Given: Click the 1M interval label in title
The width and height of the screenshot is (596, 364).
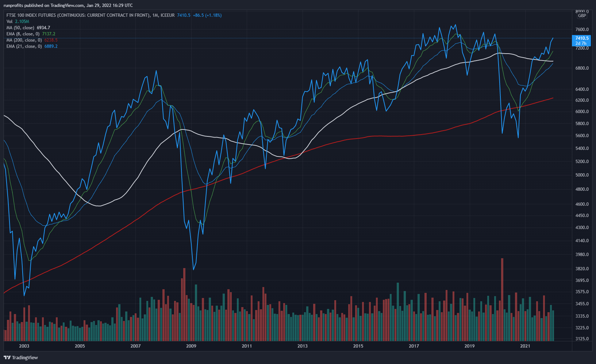Looking at the screenshot, I should pyautogui.click(x=155, y=15).
